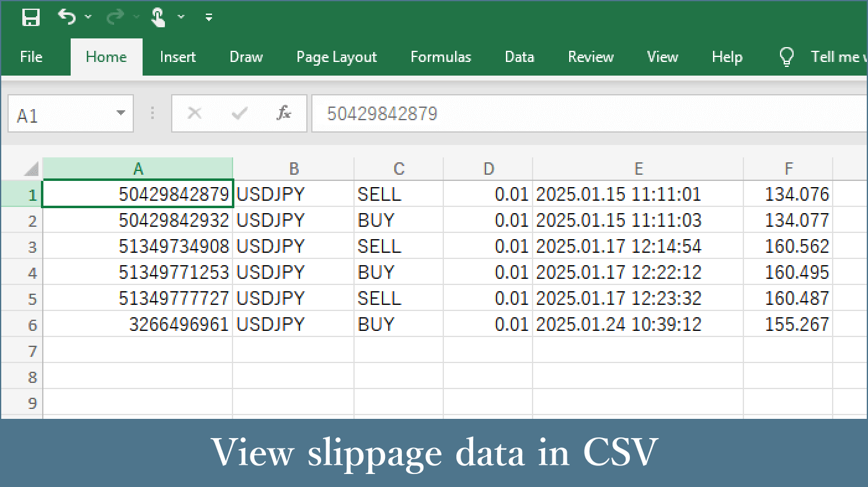Viewport: 868px width, 487px height.
Task: Click price cell 160.487
Action: [788, 298]
